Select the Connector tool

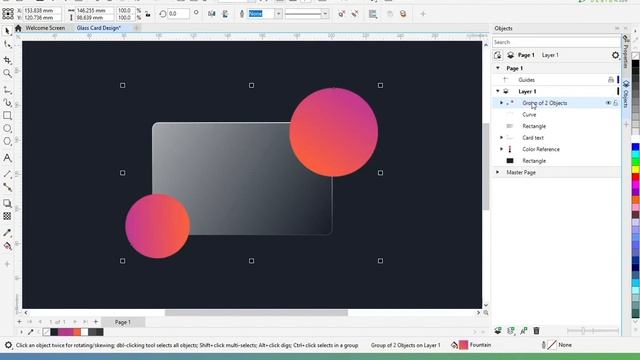7,187
